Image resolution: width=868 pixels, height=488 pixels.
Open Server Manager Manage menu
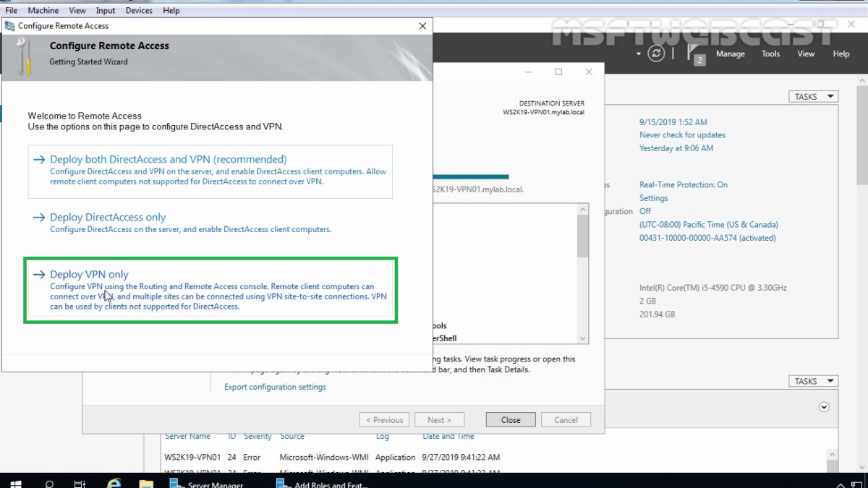click(x=731, y=54)
